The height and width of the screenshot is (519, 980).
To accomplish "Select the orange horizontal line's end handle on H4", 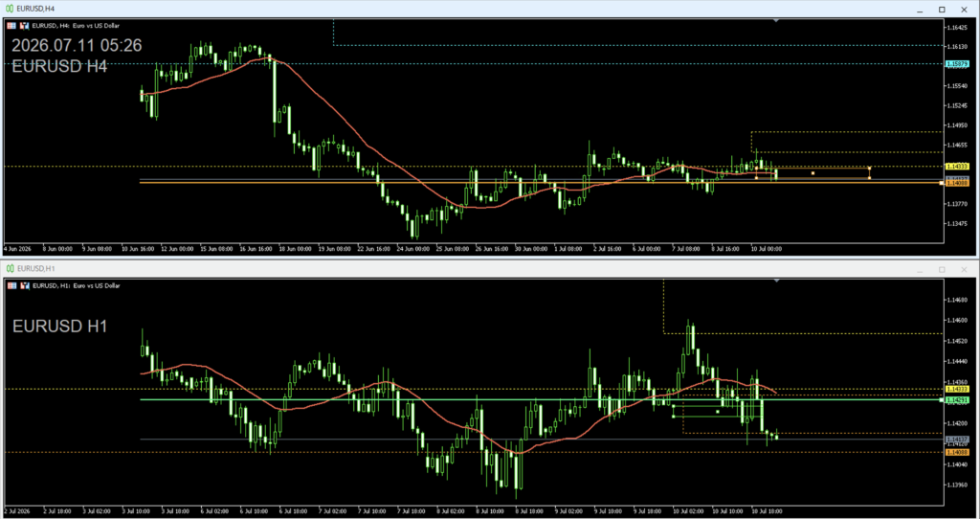I will (942, 183).
